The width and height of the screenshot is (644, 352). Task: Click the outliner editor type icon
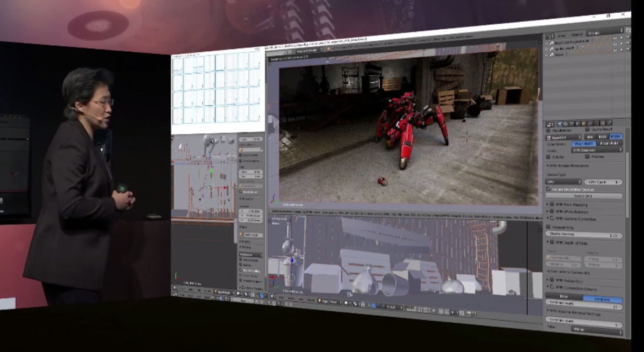click(x=550, y=36)
